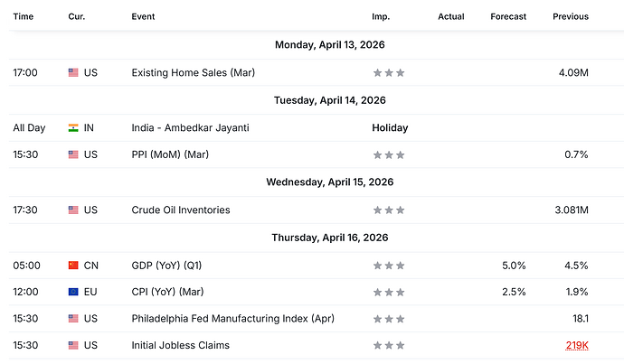The height and width of the screenshot is (364, 624).
Task: Click the US flag beside Initial Jobless Claims
Action: click(x=73, y=345)
